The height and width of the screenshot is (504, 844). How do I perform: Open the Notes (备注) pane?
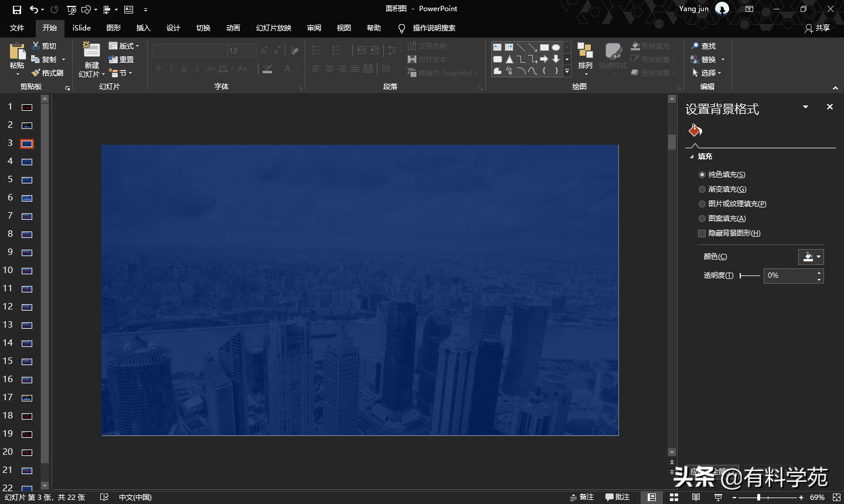[582, 497]
